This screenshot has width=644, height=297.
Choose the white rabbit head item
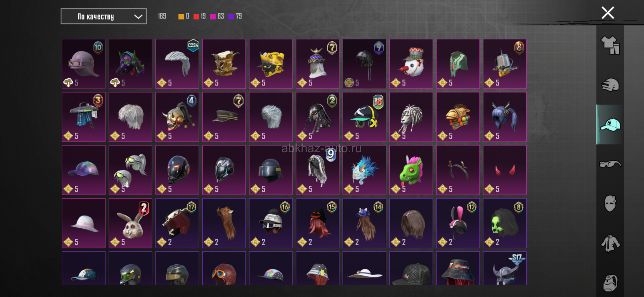(130, 223)
